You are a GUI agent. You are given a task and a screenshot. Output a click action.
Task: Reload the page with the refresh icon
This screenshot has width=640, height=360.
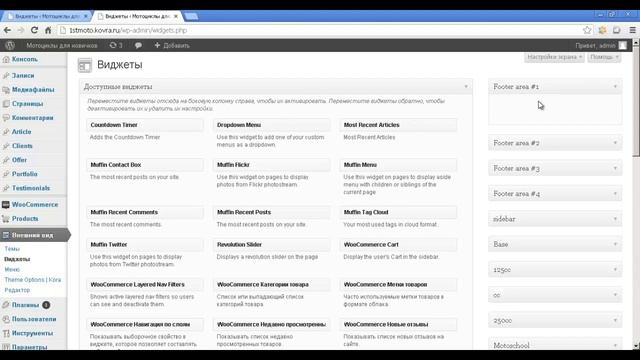pyautogui.click(x=34, y=30)
